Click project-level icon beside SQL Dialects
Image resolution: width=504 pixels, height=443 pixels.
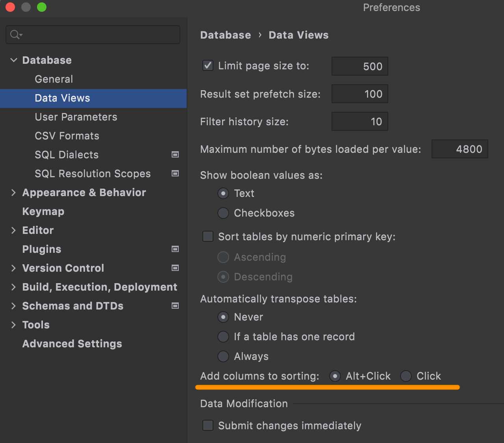click(175, 155)
